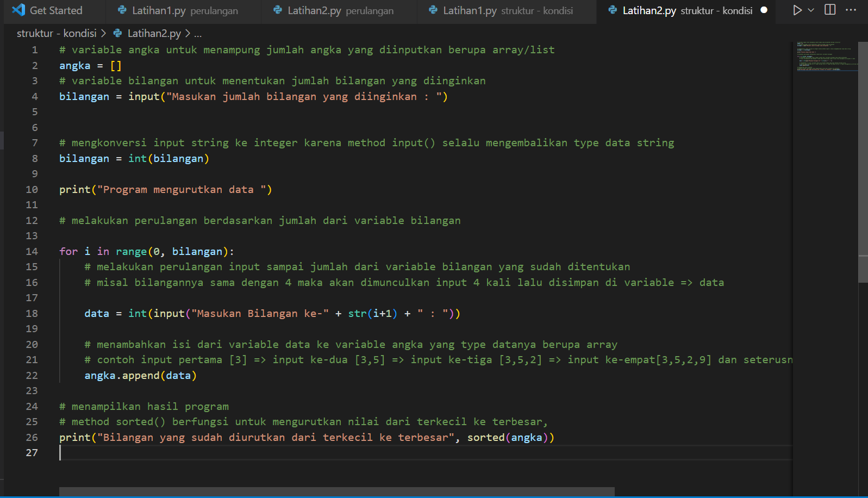Click the unsaved dot on Latihan2.py tab
The width and height of the screenshot is (868, 498).
pyautogui.click(x=764, y=10)
